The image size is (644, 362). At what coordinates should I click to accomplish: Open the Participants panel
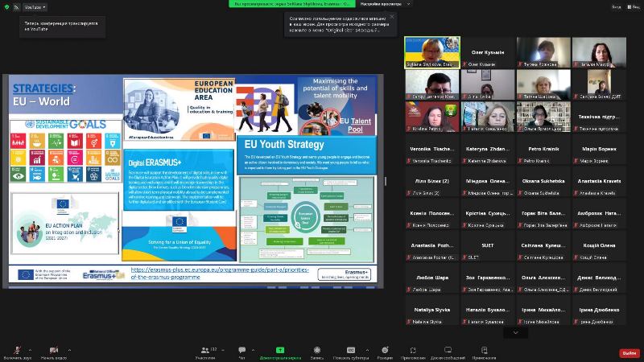(x=204, y=351)
